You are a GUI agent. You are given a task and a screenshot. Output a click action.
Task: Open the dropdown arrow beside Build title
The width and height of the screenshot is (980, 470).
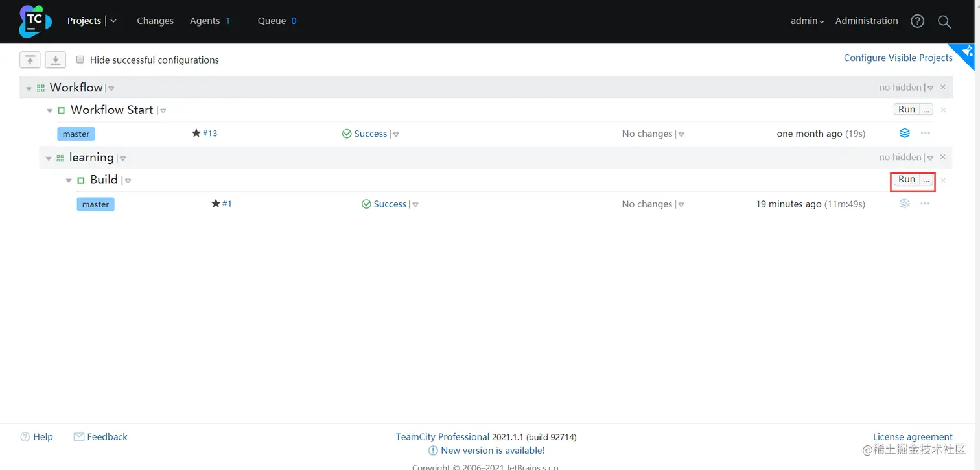[x=128, y=181]
